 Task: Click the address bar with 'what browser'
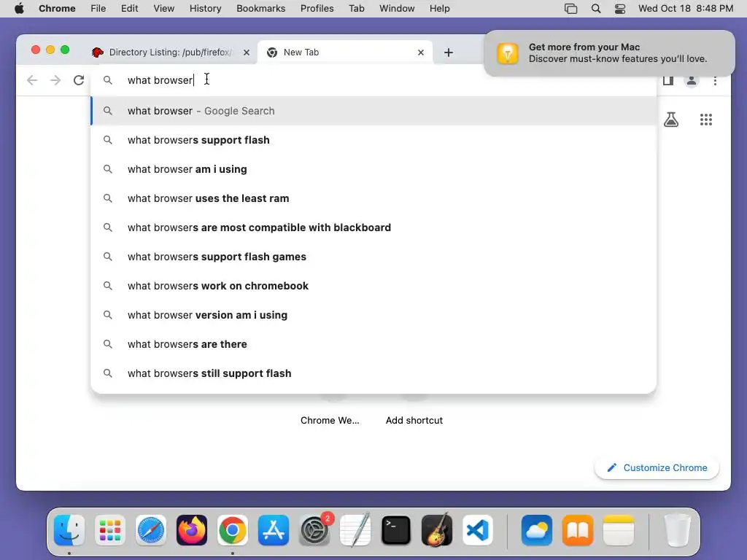[x=373, y=80]
